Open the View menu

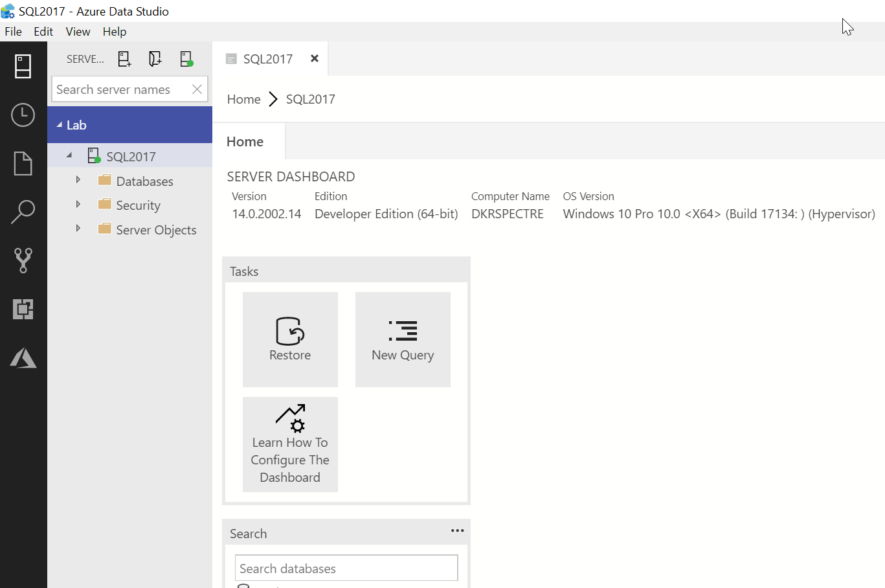coord(78,32)
